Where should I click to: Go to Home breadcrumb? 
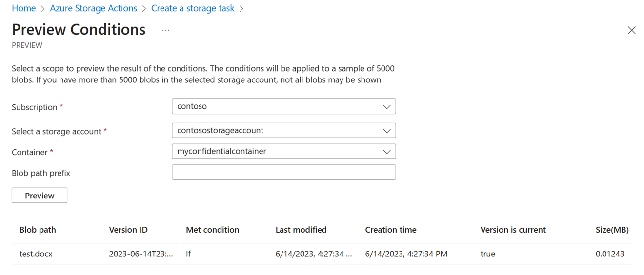pyautogui.click(x=23, y=8)
